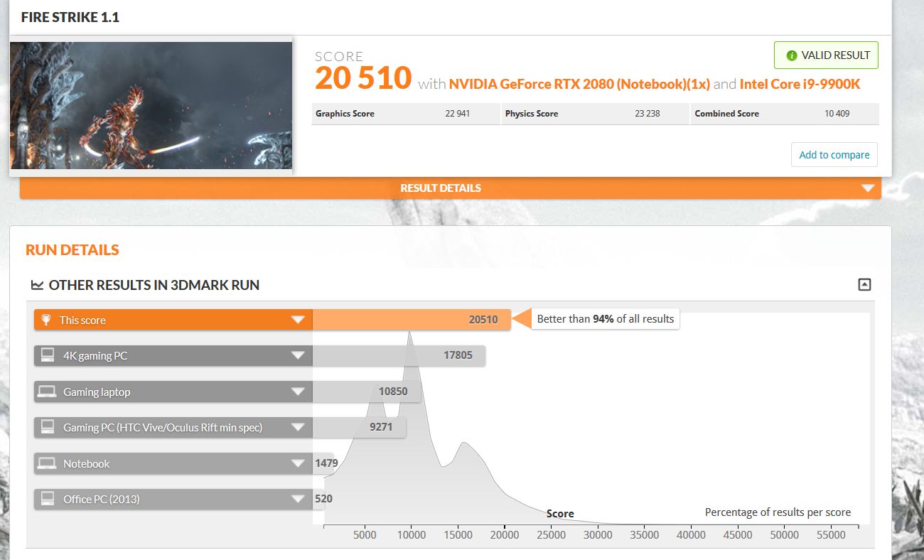The image size is (924, 560).
Task: Click the 9271 score bar
Action: coord(359,427)
